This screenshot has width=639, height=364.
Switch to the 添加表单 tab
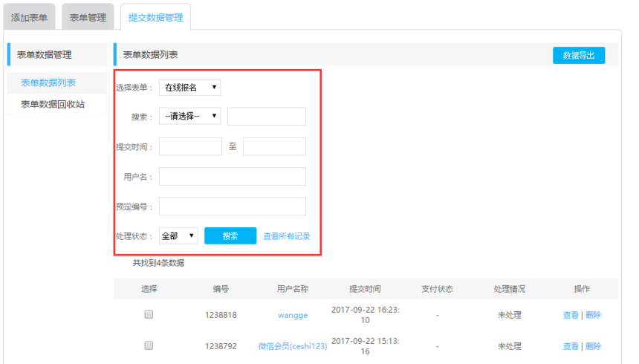[29, 17]
